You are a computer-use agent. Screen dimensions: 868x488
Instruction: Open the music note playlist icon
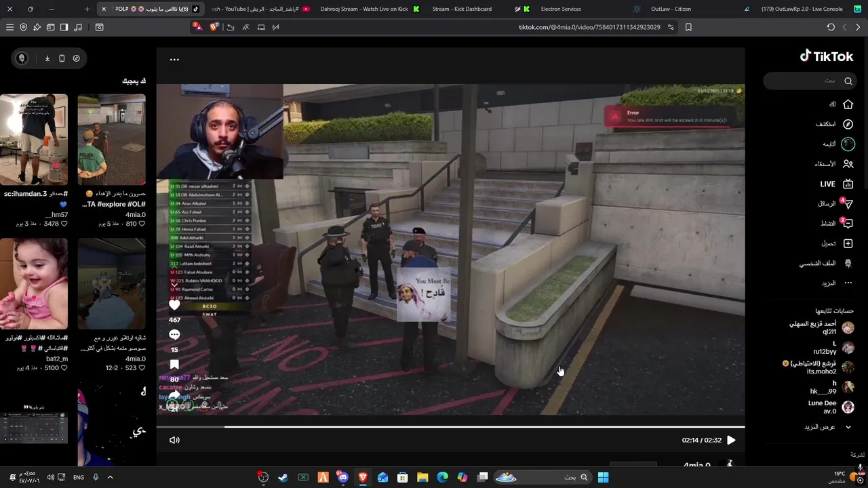[x=77, y=27]
